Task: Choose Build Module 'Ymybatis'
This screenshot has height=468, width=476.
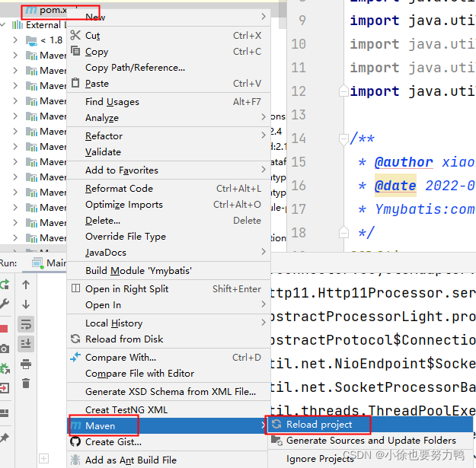Action: coord(168,270)
